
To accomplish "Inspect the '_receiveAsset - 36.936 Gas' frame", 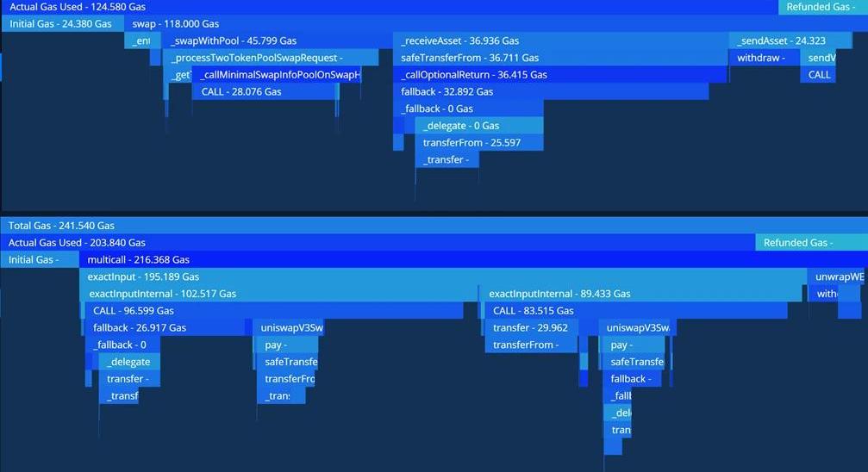I will 560,40.
